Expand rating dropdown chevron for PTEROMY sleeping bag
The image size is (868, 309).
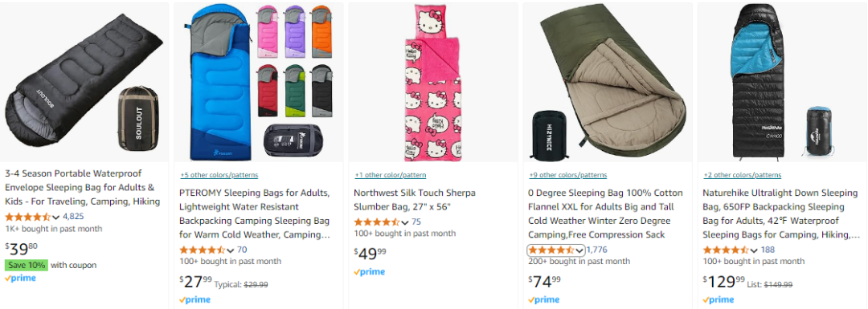click(x=231, y=250)
